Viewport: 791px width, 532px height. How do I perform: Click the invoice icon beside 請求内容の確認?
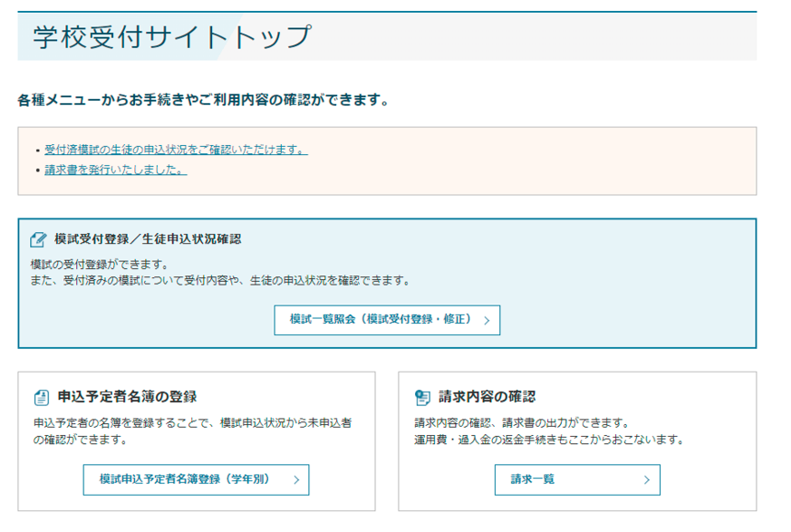coord(422,397)
